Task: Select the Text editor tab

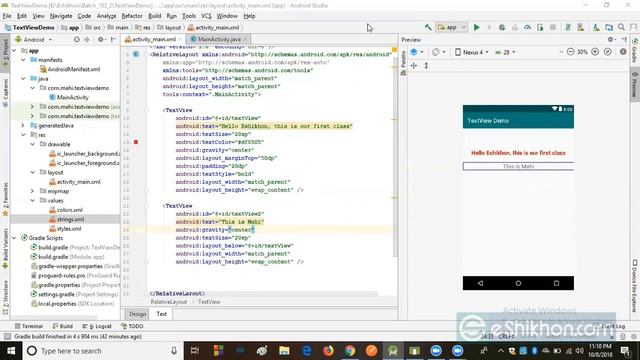Action: pos(162,314)
